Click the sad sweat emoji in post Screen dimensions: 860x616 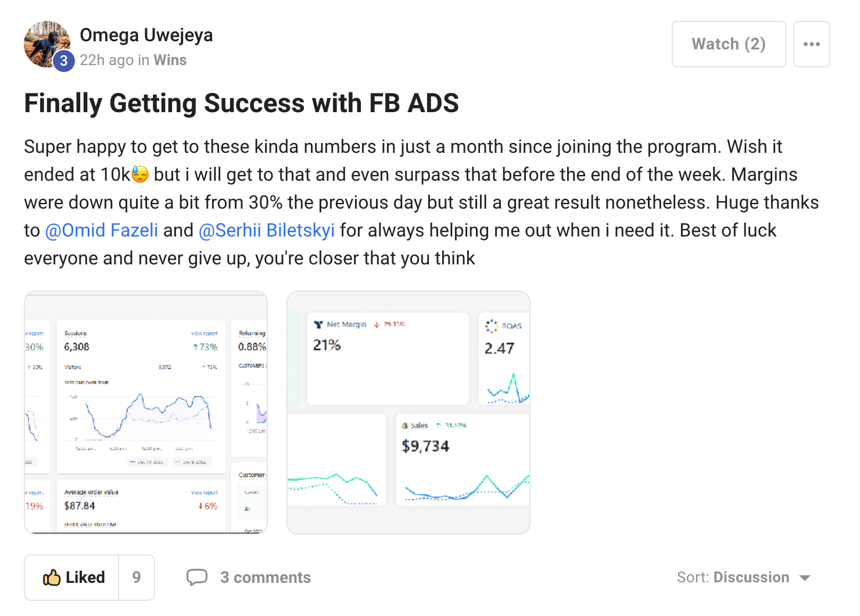(140, 174)
